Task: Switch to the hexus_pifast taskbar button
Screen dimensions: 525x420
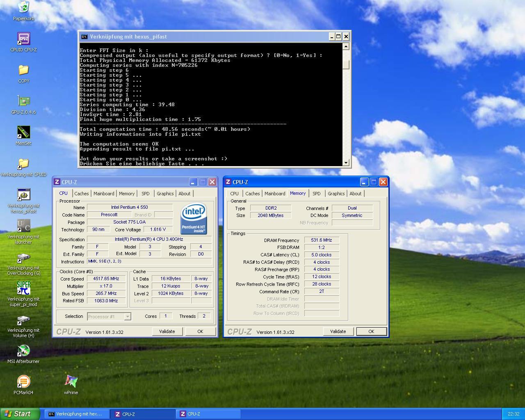Action: [77, 414]
